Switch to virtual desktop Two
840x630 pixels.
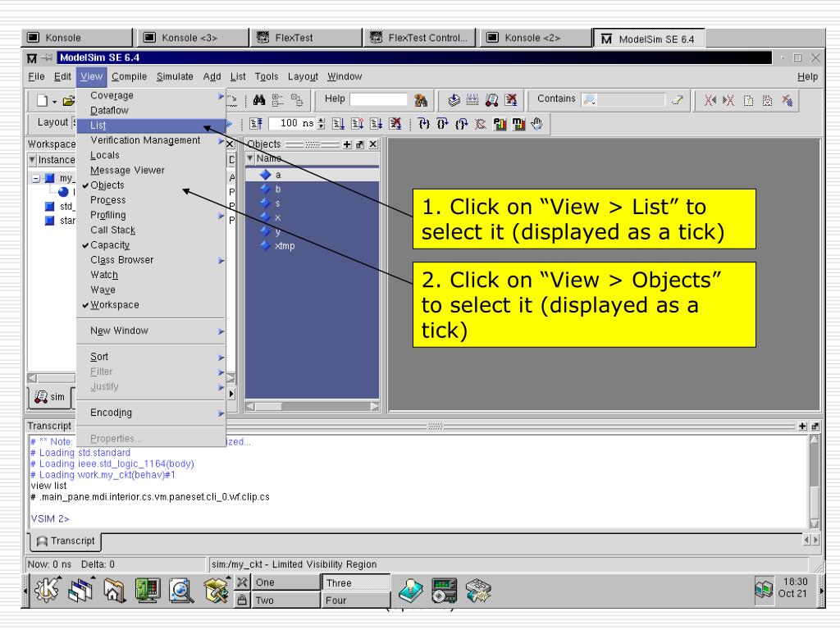pos(285,600)
